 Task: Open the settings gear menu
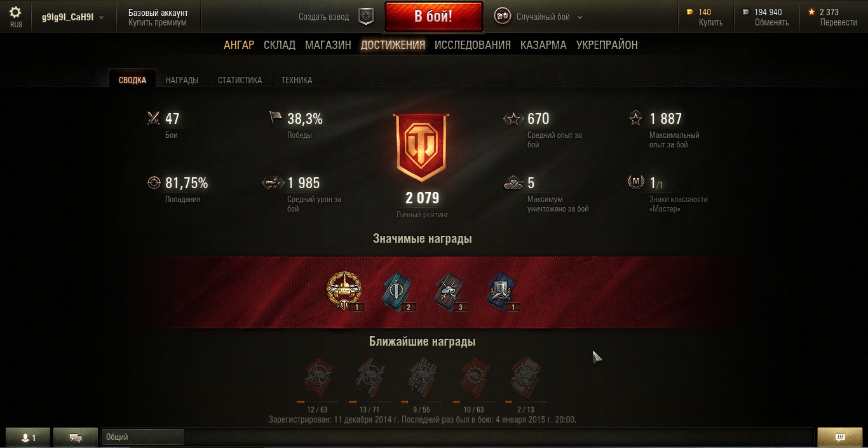point(15,13)
